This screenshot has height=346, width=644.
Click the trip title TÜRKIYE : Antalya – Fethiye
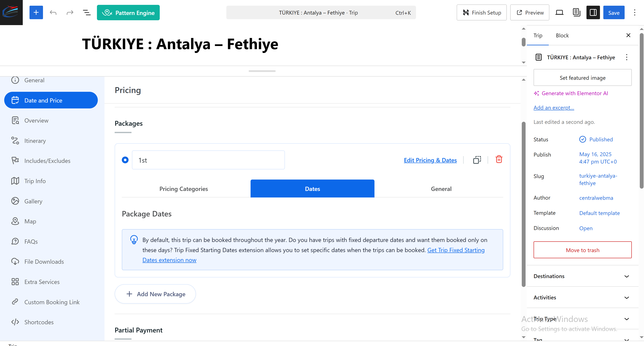[180, 44]
